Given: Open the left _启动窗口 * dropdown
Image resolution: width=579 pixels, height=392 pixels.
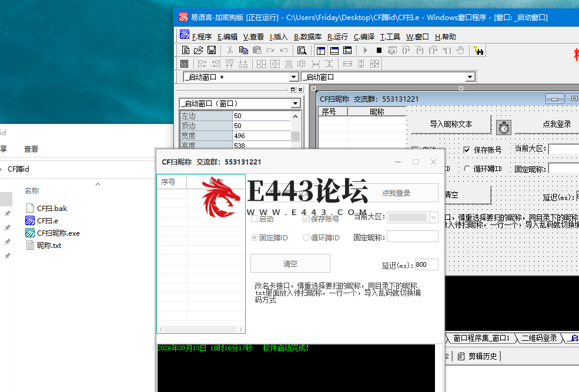Looking at the screenshot, I should [x=293, y=77].
